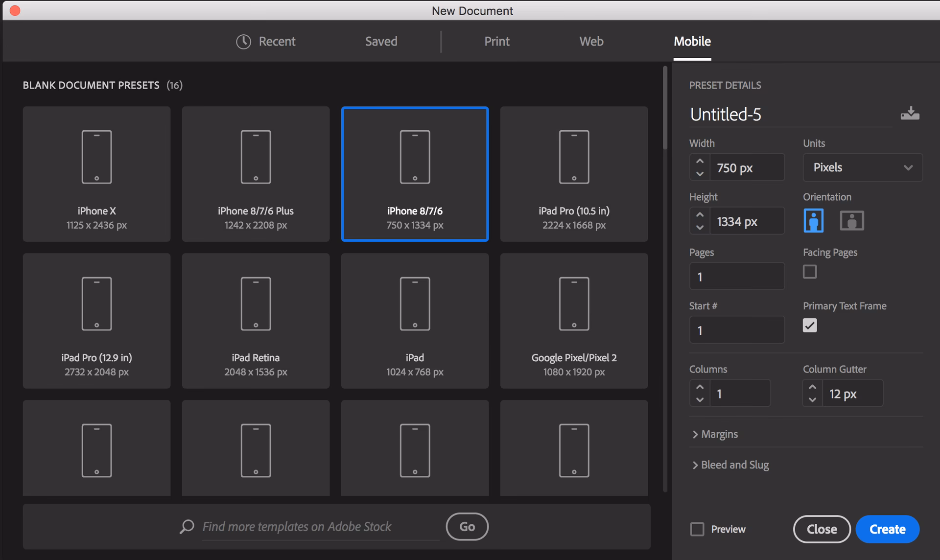The height and width of the screenshot is (560, 940).
Task: Click the Create button
Action: (x=887, y=529)
